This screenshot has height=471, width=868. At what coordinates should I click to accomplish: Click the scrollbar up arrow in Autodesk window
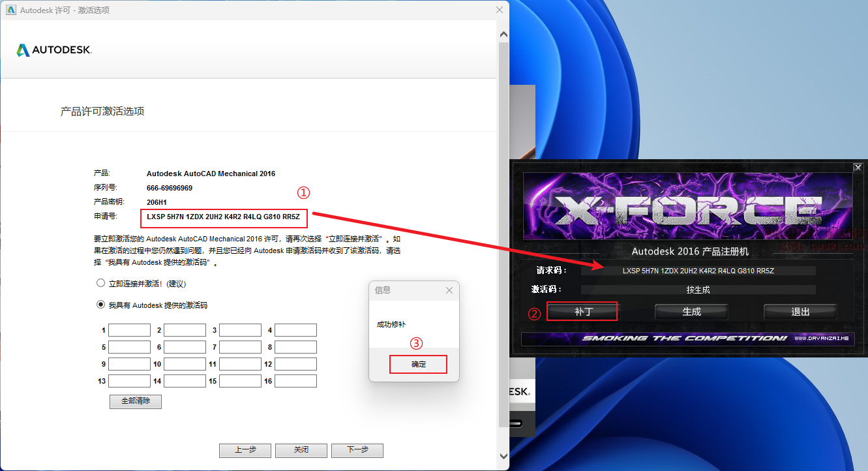point(503,34)
